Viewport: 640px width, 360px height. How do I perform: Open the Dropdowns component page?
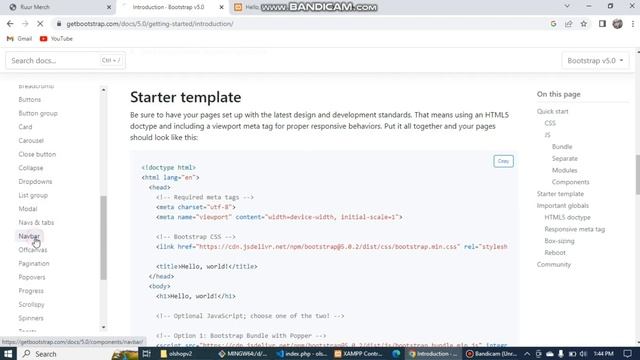[35, 182]
